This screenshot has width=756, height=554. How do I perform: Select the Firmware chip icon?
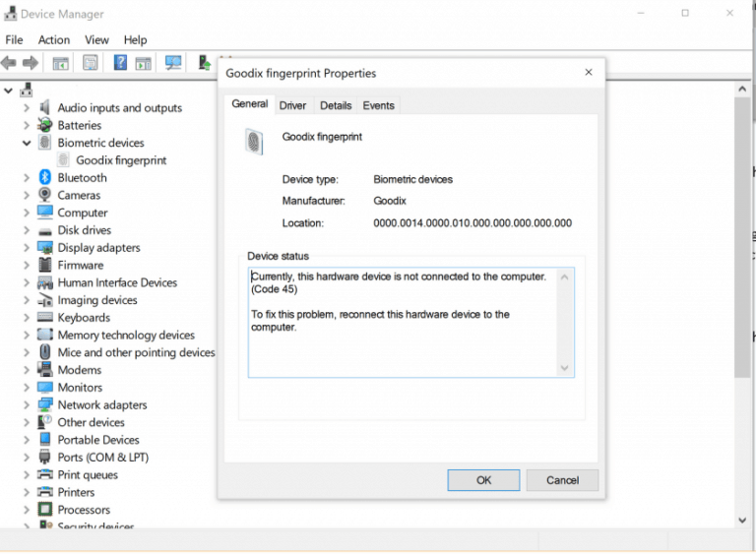point(45,265)
